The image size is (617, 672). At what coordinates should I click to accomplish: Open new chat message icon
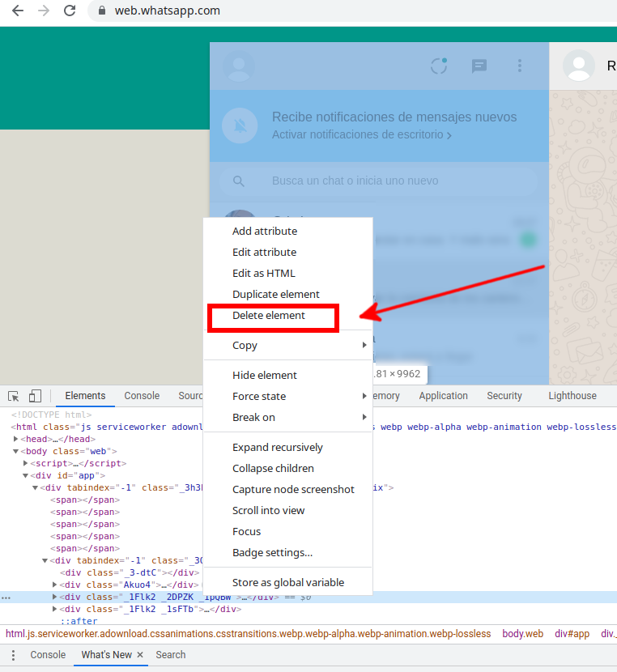(479, 66)
